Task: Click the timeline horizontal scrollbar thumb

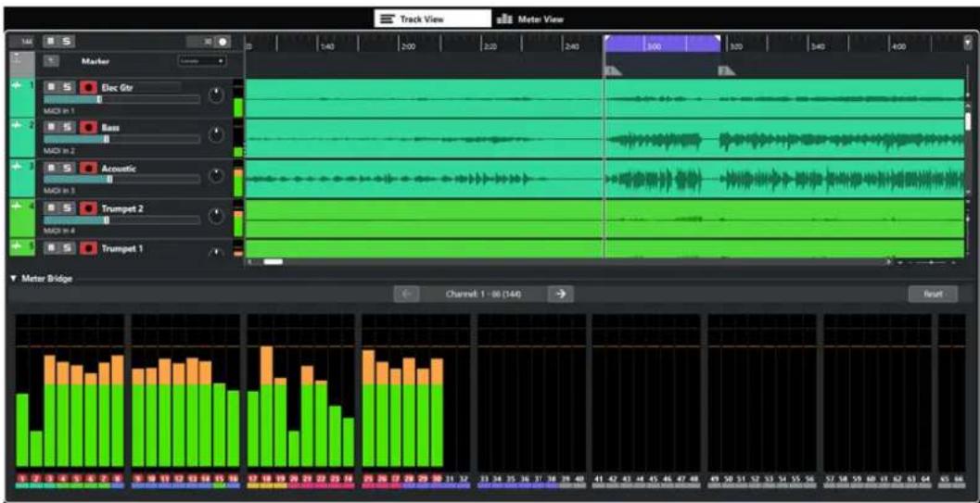Action: [x=274, y=262]
